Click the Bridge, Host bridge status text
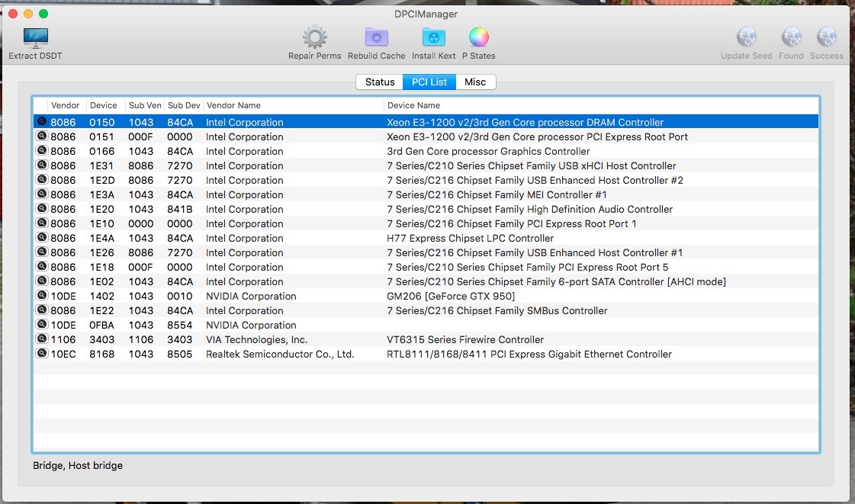The width and height of the screenshot is (855, 504). [x=78, y=465]
